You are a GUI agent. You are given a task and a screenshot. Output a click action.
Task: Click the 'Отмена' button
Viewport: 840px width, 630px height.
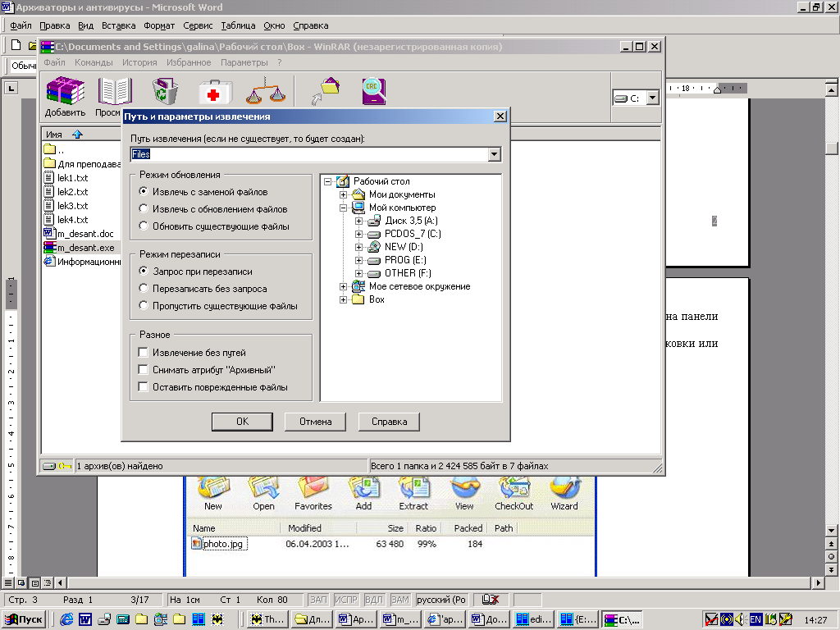(315, 422)
